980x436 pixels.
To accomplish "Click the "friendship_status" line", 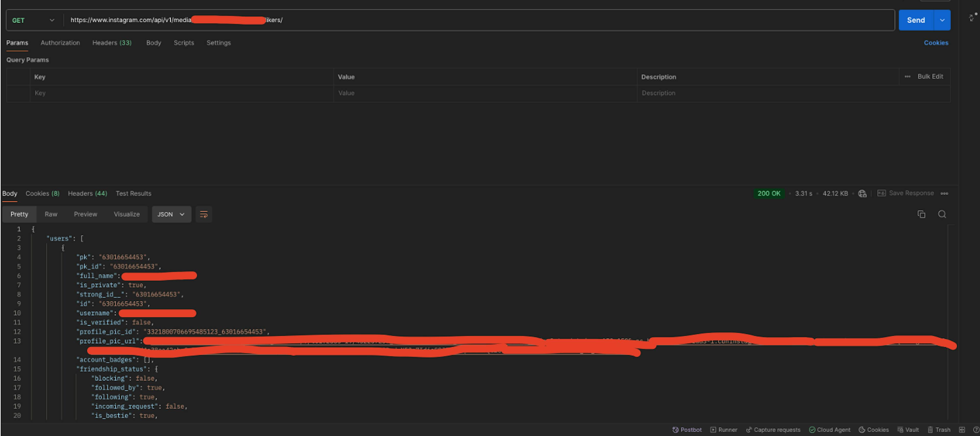I will pos(117,369).
